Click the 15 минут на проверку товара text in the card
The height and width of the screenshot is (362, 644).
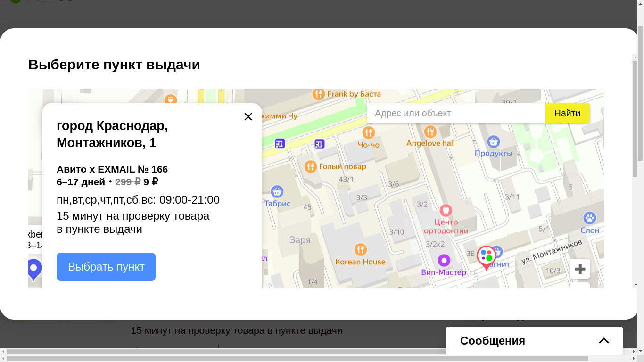tap(133, 222)
